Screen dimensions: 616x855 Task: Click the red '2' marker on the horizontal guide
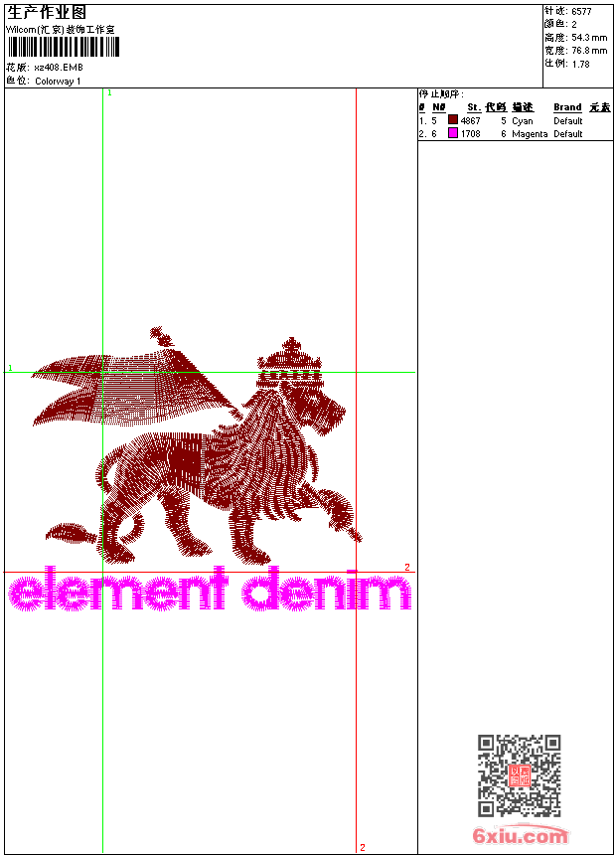(407, 568)
